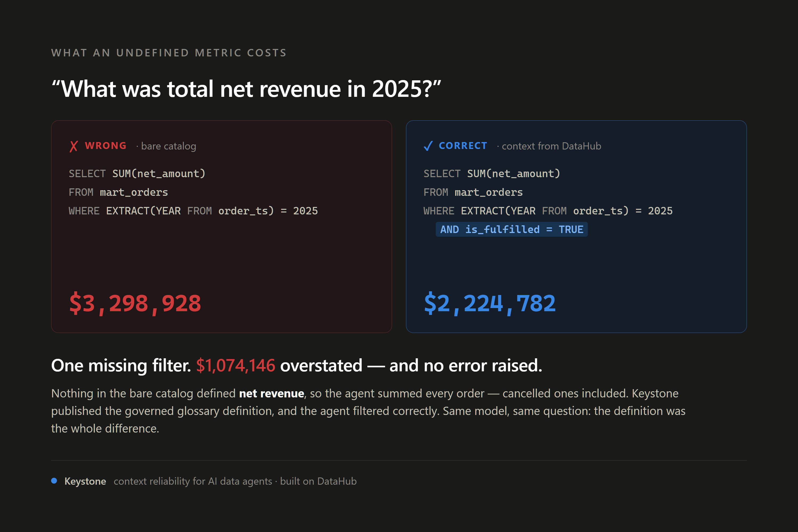Click the "built on DataHub" footer text
This screenshot has width=798, height=532.
coord(318,481)
